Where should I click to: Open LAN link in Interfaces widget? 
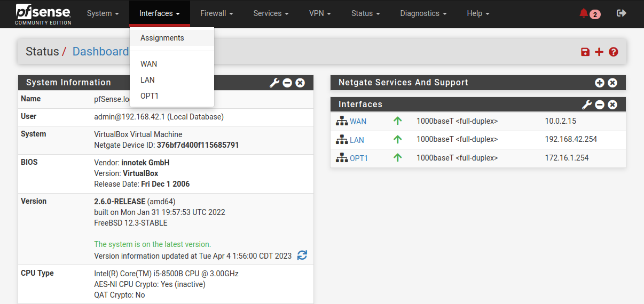pyautogui.click(x=357, y=140)
